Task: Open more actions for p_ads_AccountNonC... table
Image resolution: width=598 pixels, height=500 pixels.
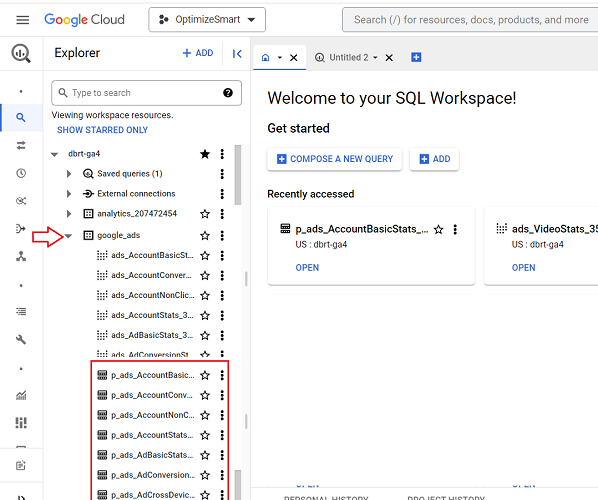Action: tap(222, 415)
